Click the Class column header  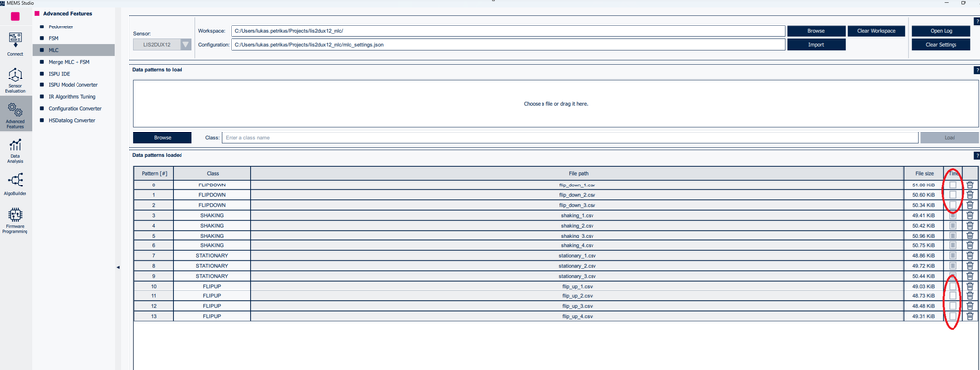(212, 173)
